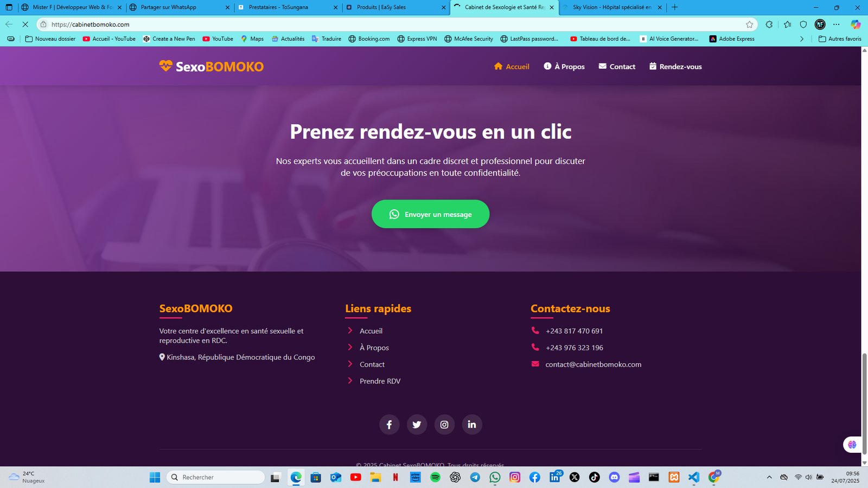Screen dimensions: 868x488
Task: Open WhatsApp from Windows taskbar
Action: click(x=495, y=477)
